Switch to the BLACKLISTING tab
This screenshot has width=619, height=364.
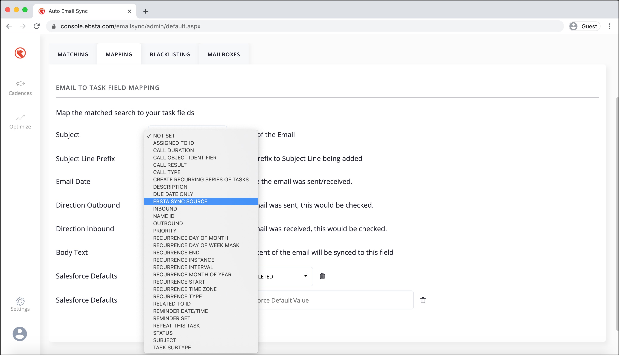(170, 55)
